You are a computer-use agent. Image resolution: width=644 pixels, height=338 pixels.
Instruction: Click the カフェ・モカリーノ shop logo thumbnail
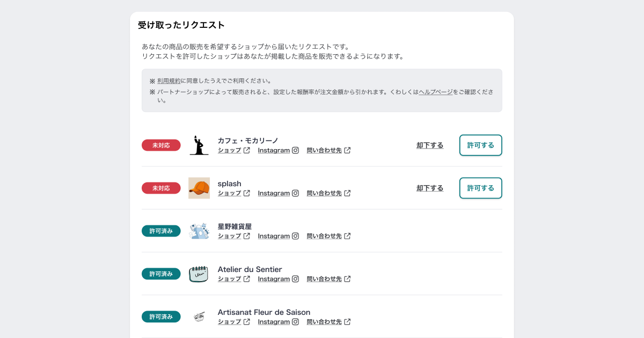click(199, 145)
